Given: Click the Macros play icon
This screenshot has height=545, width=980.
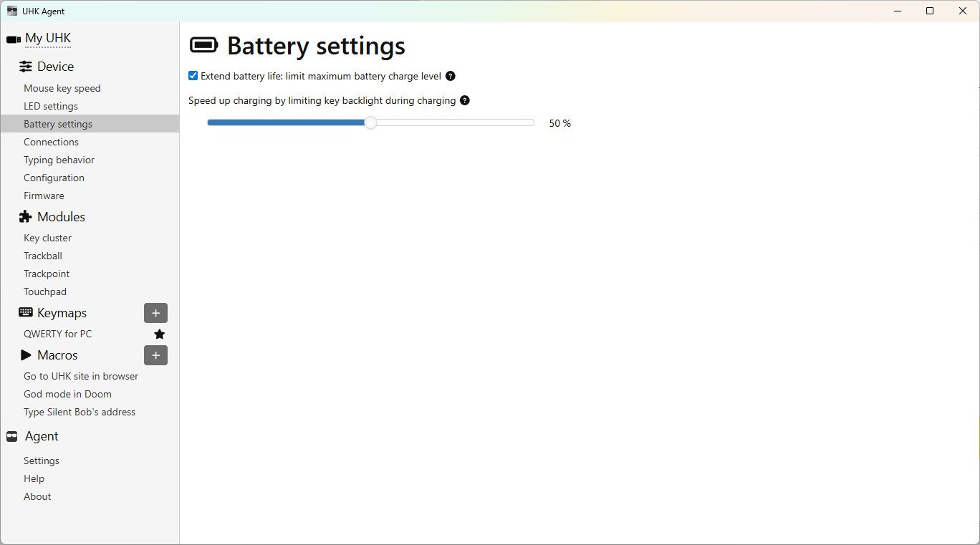Looking at the screenshot, I should pyautogui.click(x=26, y=355).
